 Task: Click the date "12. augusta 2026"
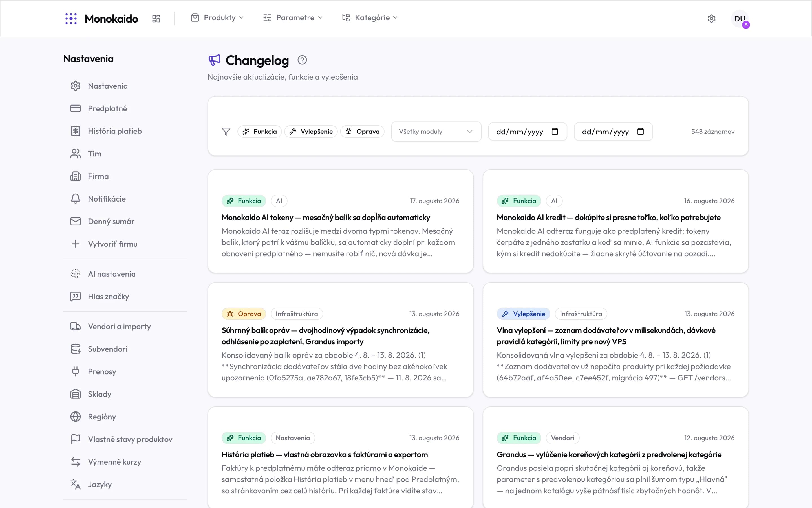pos(709,438)
